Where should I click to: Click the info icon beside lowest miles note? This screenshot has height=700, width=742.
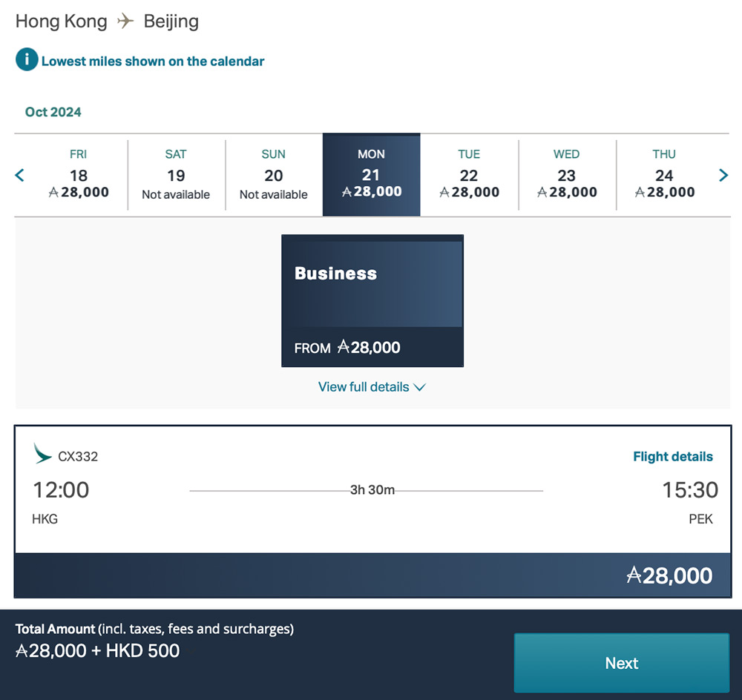26,60
